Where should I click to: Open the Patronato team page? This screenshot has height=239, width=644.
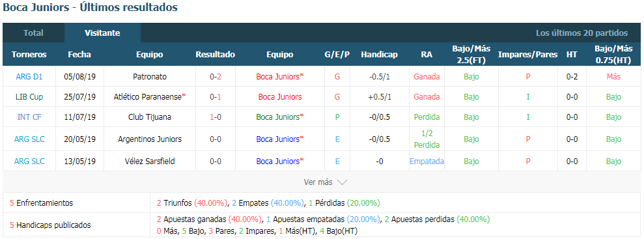tap(150, 76)
